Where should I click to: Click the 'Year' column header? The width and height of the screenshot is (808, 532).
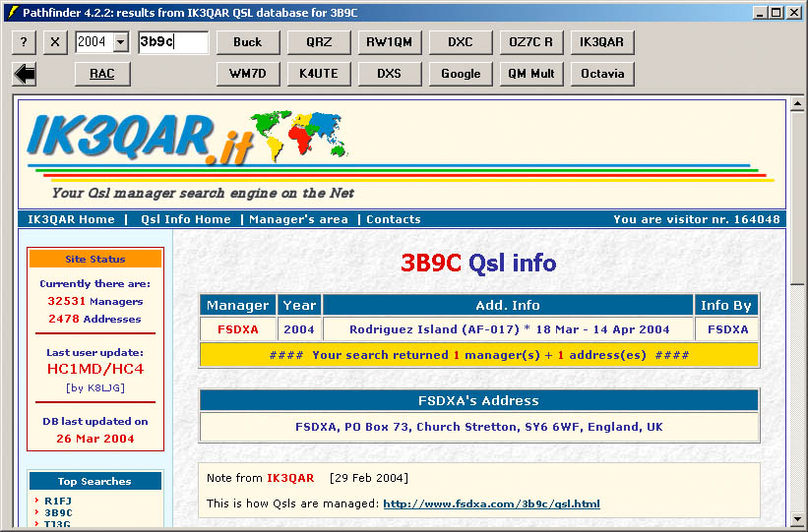pyautogui.click(x=299, y=306)
